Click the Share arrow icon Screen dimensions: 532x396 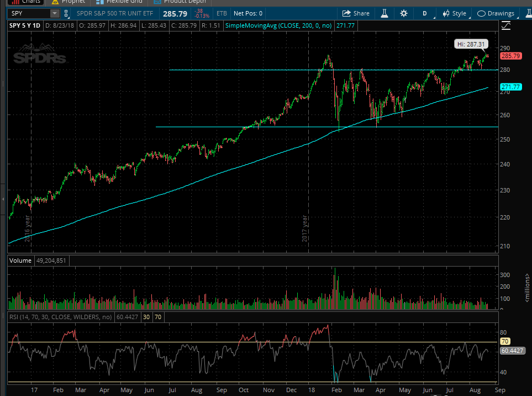coord(346,14)
